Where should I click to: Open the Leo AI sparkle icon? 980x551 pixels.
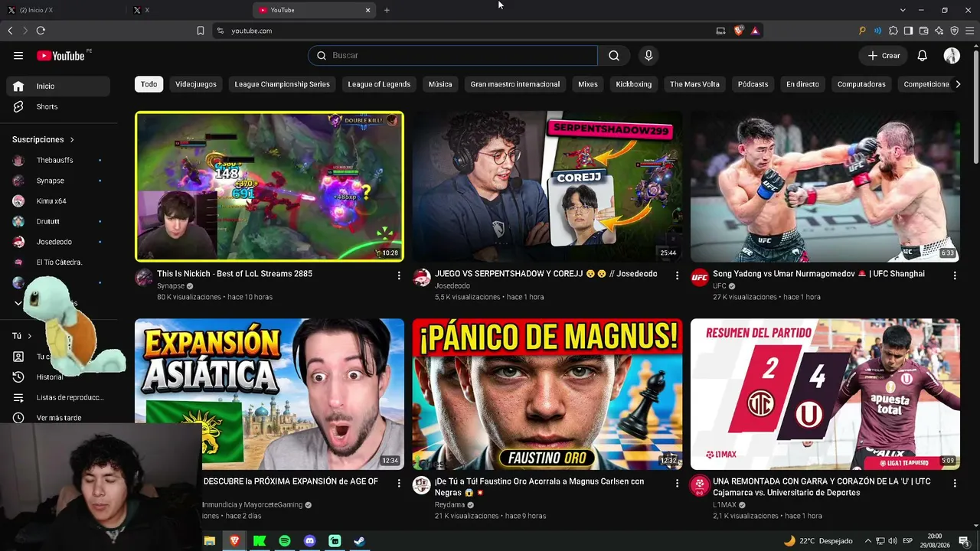[x=939, y=31]
